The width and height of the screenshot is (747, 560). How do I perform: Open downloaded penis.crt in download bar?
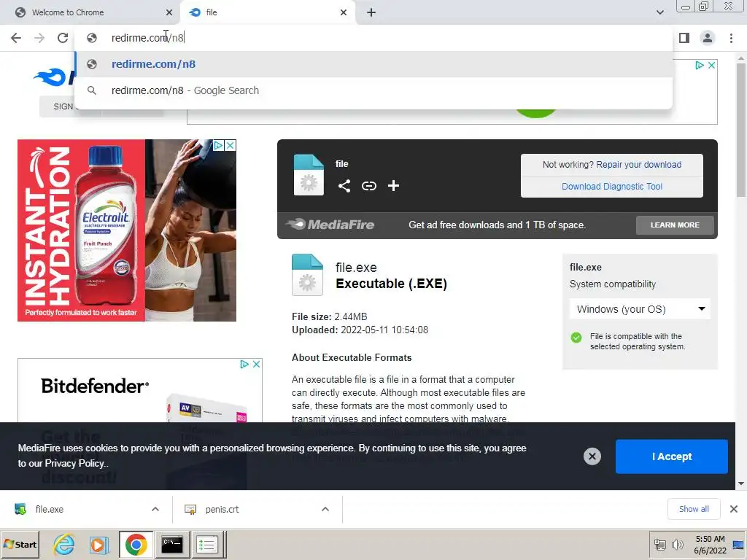pos(222,509)
